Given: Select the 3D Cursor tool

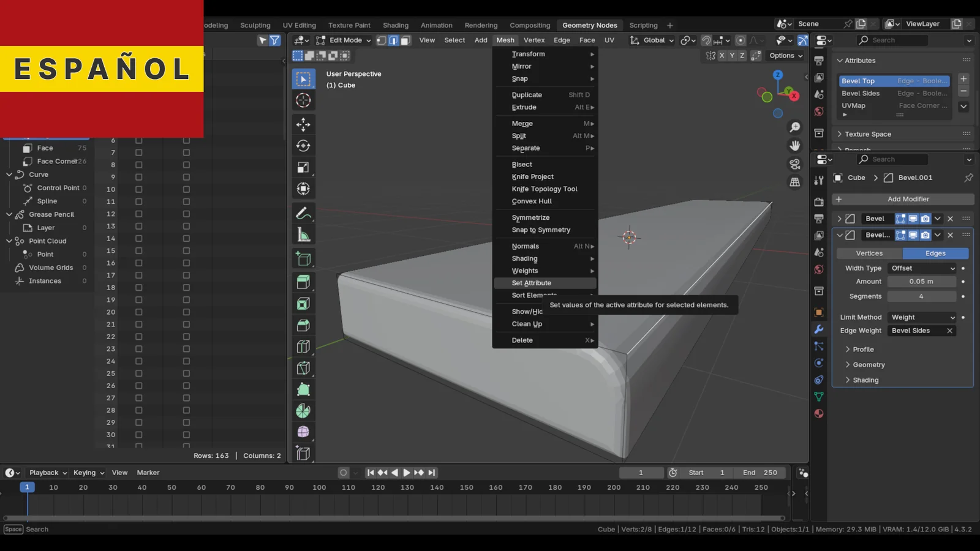Looking at the screenshot, I should click(x=303, y=100).
